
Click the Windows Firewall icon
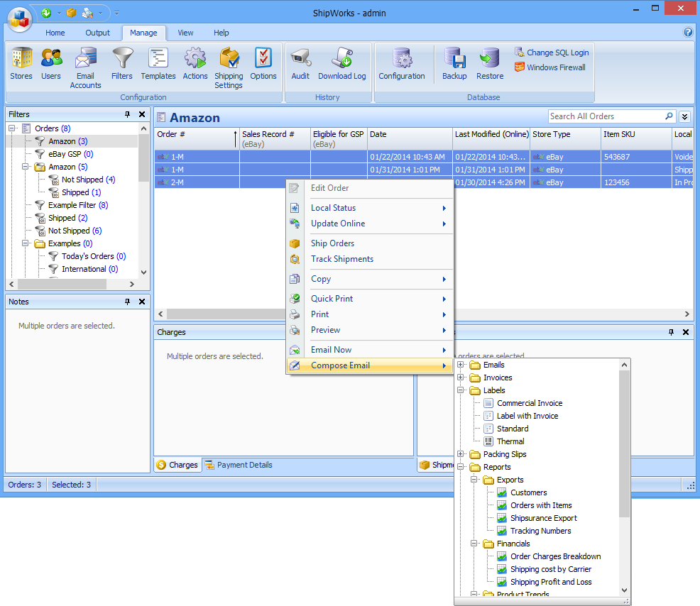pyautogui.click(x=519, y=67)
